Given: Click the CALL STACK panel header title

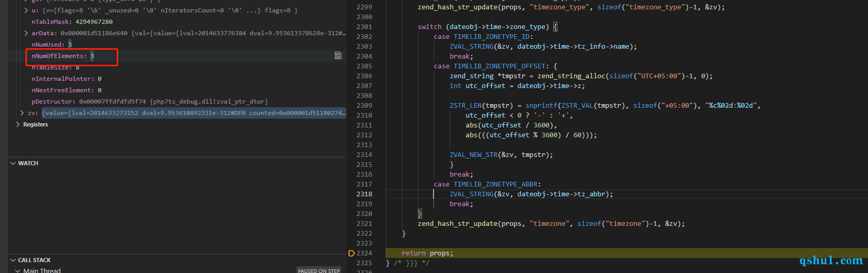Looking at the screenshot, I should click(34, 260).
